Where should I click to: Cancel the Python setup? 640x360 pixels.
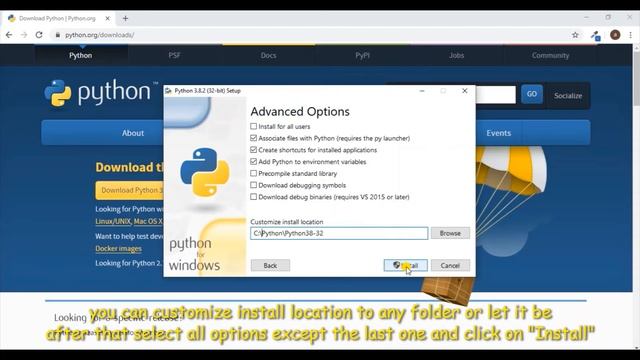coord(450,265)
